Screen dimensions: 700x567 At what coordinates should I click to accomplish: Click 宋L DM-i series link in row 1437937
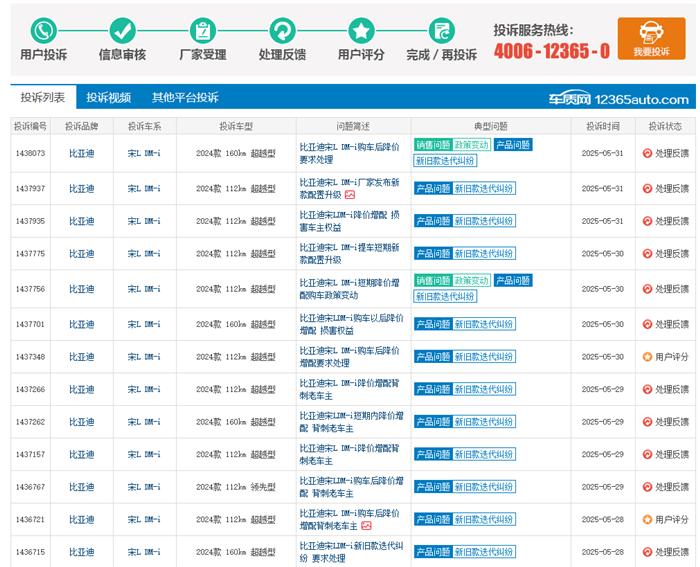[x=144, y=188]
